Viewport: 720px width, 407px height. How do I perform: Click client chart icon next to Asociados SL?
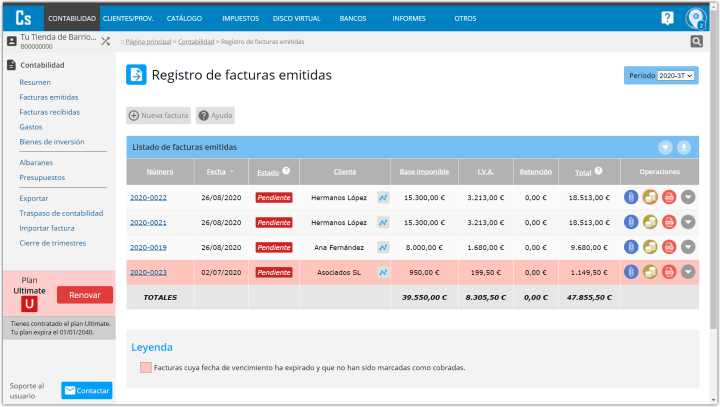(x=383, y=272)
